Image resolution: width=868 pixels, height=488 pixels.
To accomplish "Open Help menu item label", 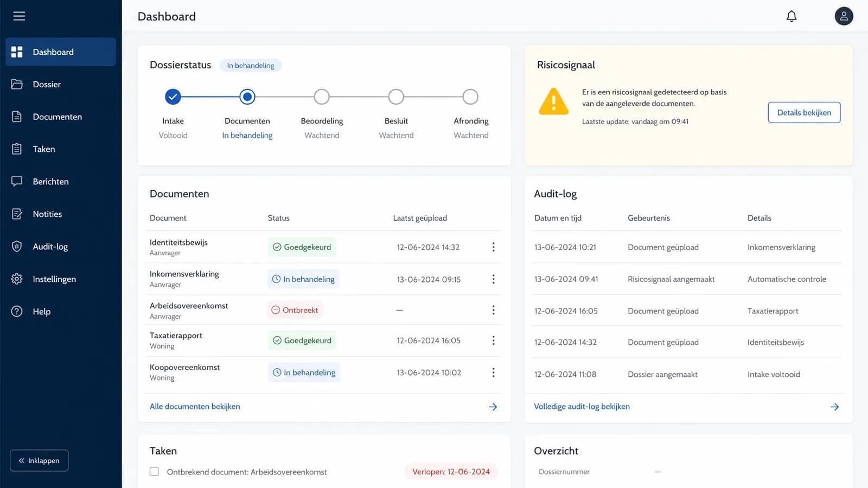I will pos(42,312).
